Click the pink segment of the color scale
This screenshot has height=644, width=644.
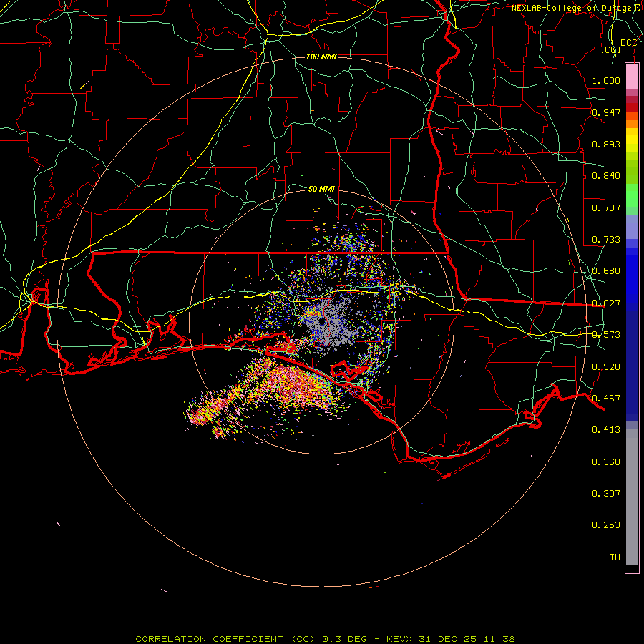tap(632, 77)
